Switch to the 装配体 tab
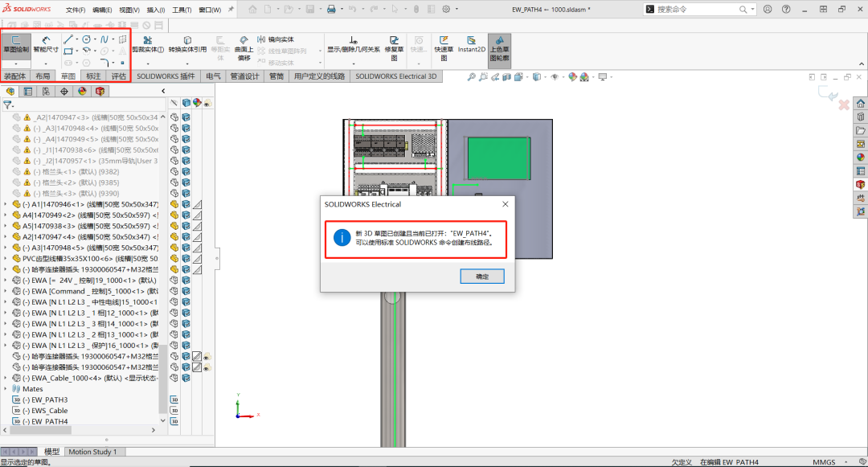 click(15, 76)
